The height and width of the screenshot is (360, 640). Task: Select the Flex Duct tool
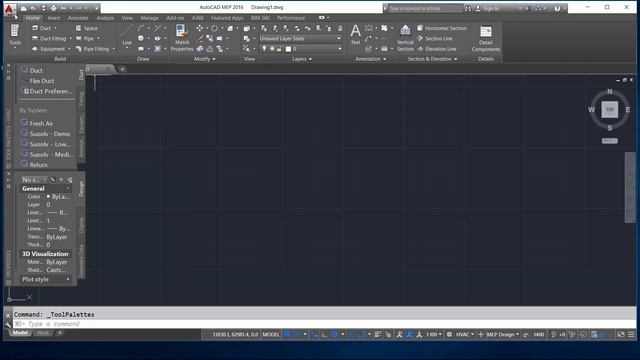point(42,81)
